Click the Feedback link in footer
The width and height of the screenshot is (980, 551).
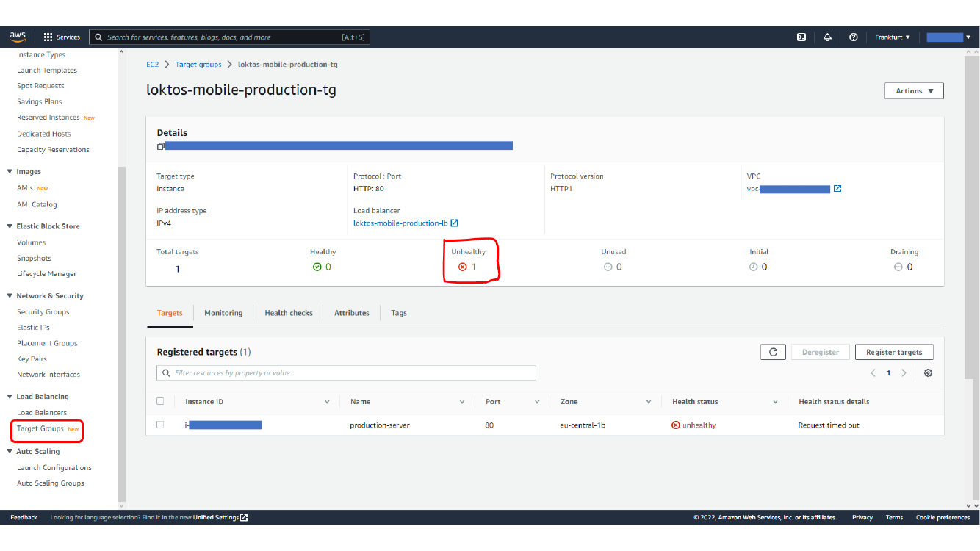(24, 517)
